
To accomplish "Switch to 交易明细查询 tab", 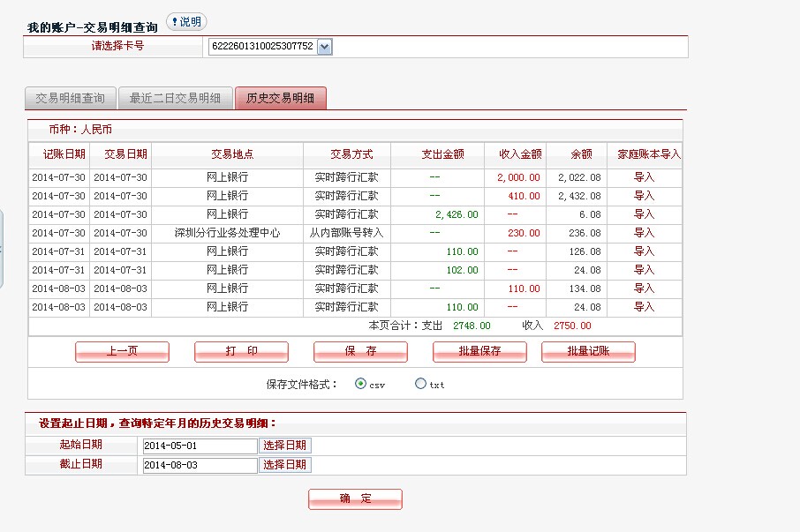I will [x=70, y=98].
